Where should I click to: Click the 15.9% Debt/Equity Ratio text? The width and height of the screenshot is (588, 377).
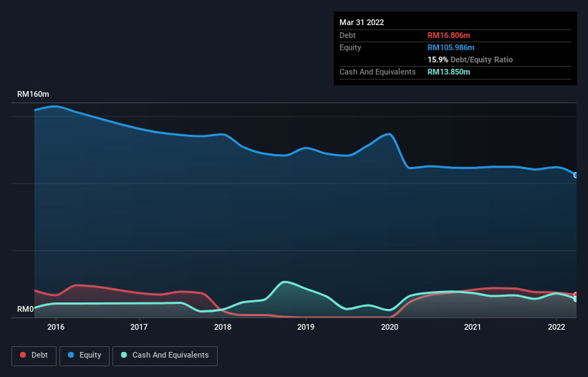(470, 59)
